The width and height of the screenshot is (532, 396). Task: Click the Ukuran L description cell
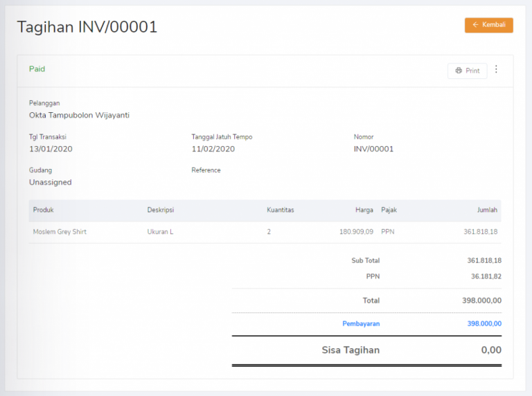tap(160, 232)
